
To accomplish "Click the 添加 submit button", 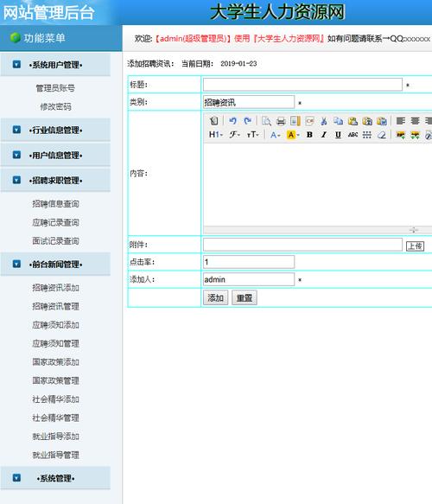I will coord(215,297).
